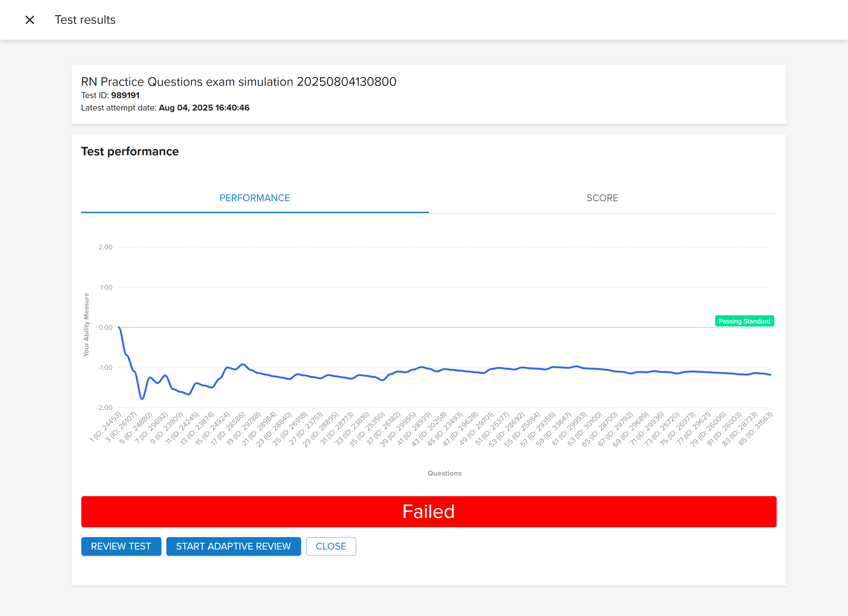Click the -2.00 axis label
848x616 pixels.
click(104, 407)
